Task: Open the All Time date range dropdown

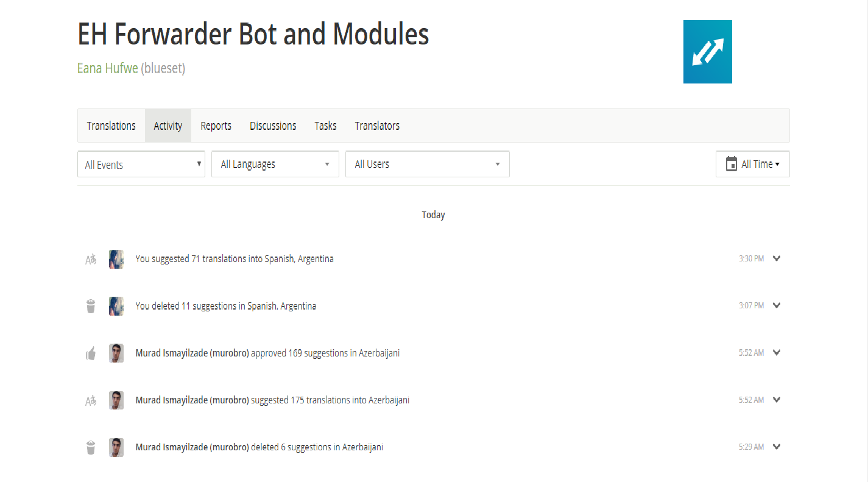Action: (753, 165)
